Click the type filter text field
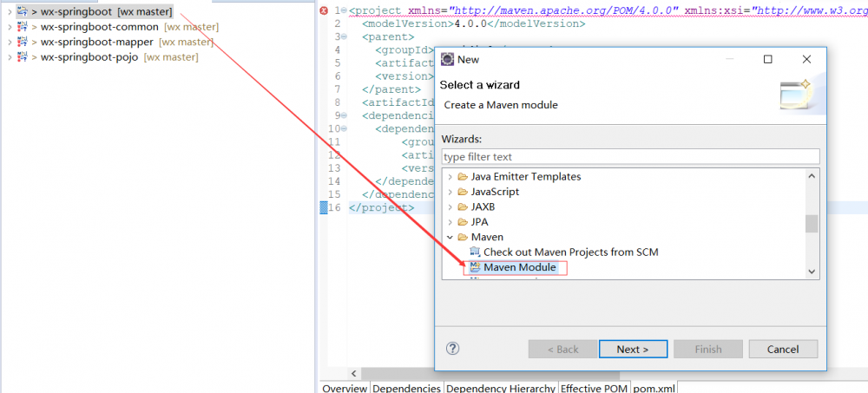Image resolution: width=868 pixels, height=393 pixels. point(630,157)
